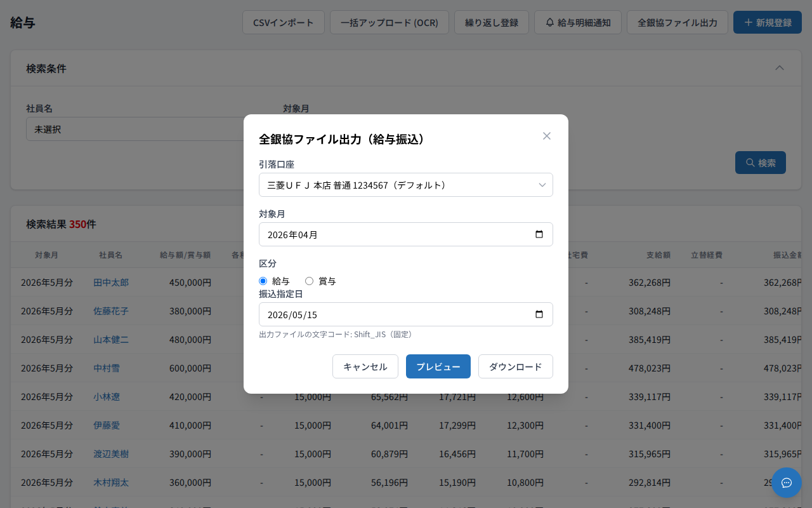The height and width of the screenshot is (508, 812).
Task: Click the CSVインポート button
Action: (x=284, y=22)
